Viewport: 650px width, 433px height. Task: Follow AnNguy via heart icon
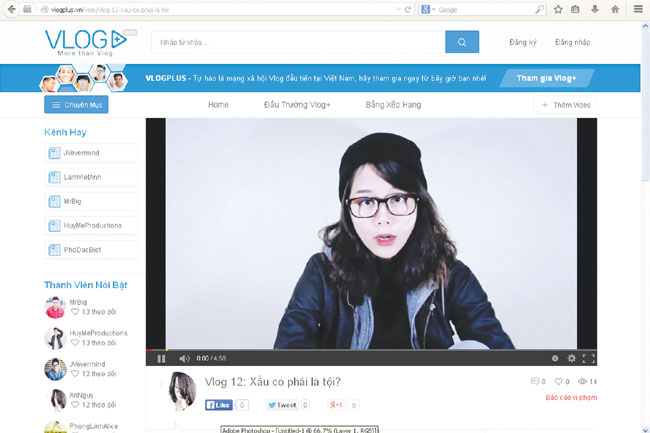(75, 405)
